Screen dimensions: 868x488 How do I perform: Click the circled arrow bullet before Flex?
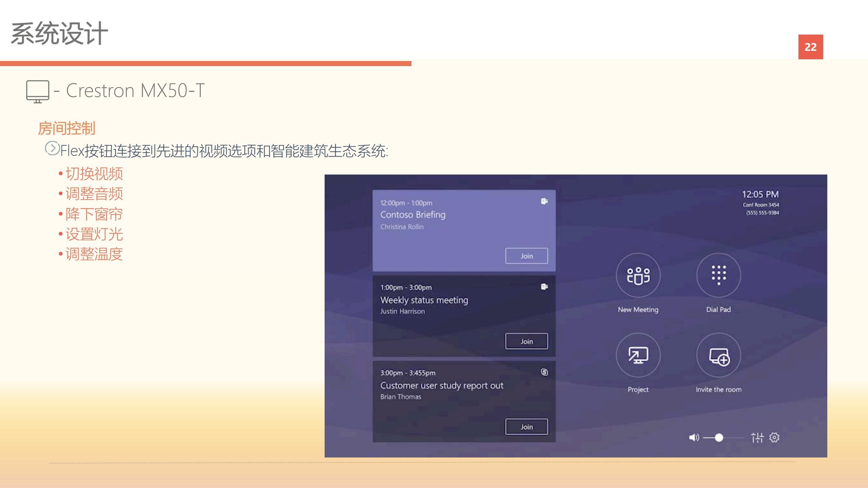(52, 148)
